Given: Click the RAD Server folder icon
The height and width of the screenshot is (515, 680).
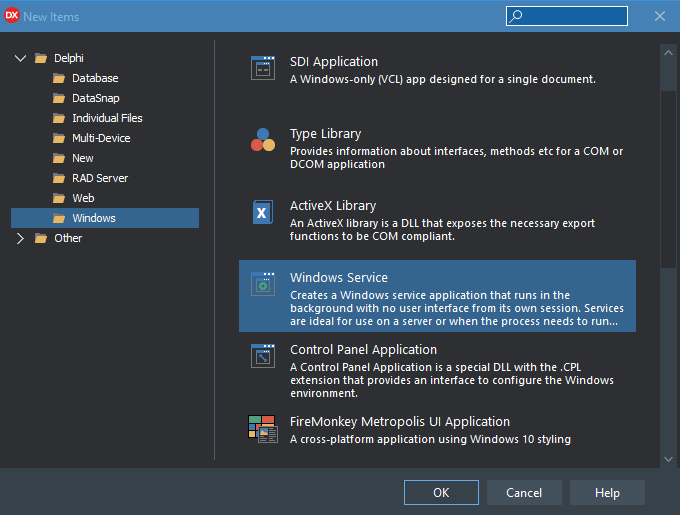Looking at the screenshot, I should (x=59, y=178).
